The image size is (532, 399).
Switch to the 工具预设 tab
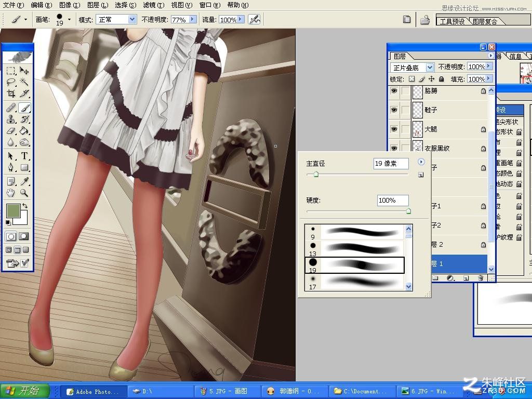(x=452, y=21)
